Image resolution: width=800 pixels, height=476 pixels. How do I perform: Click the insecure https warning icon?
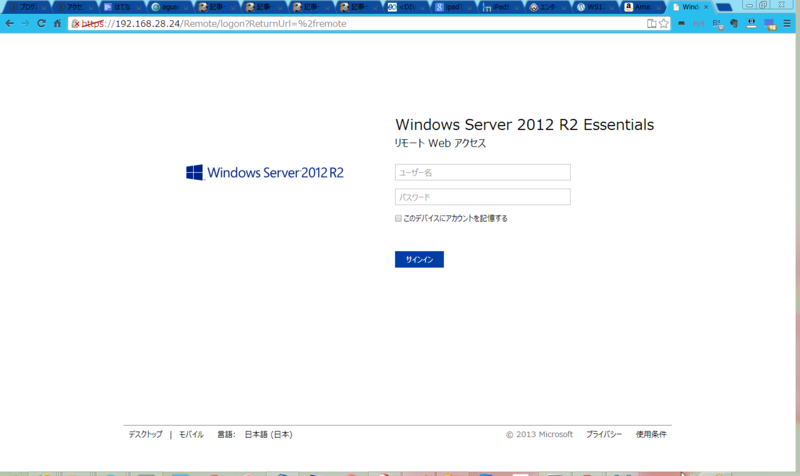pos(76,23)
